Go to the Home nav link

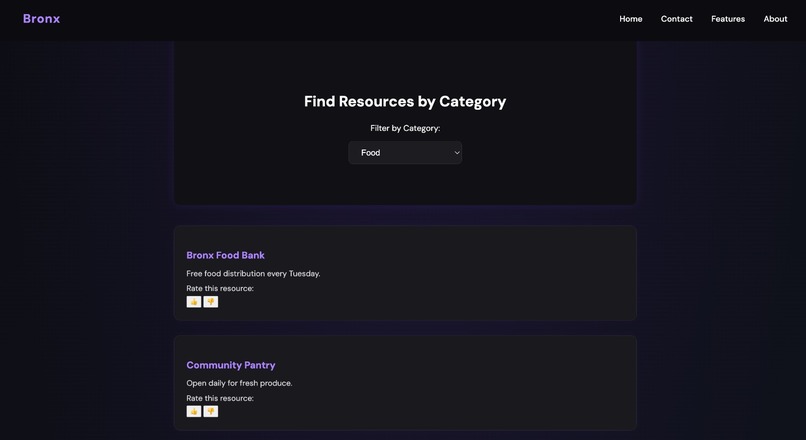(x=631, y=19)
